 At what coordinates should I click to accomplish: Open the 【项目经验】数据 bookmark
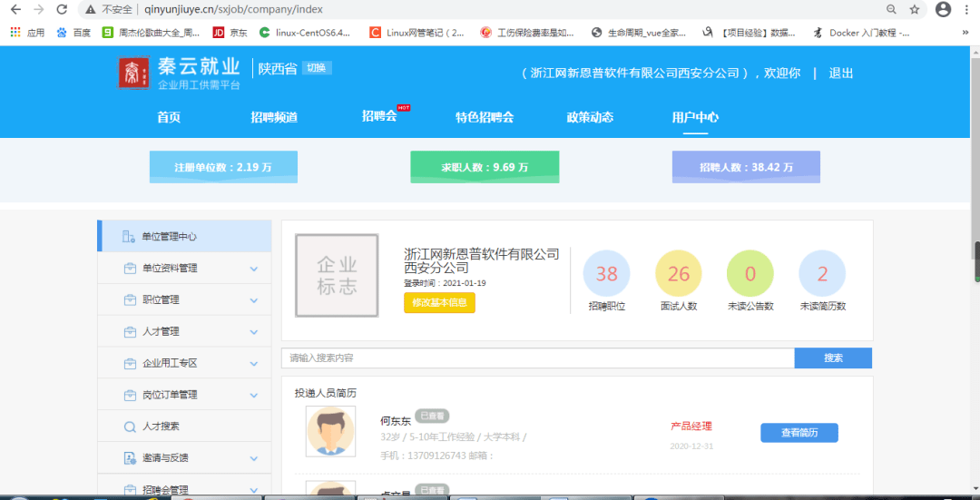(749, 33)
